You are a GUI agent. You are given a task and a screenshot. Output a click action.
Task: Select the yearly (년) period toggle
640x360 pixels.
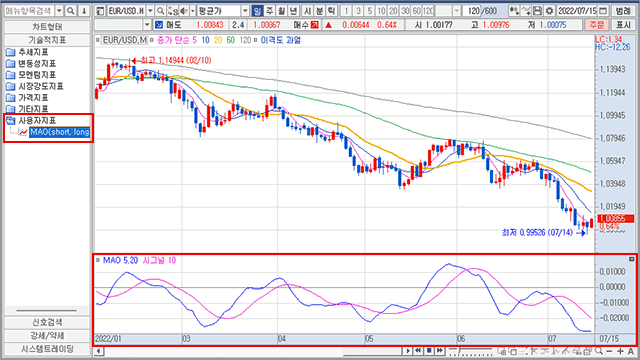click(293, 11)
